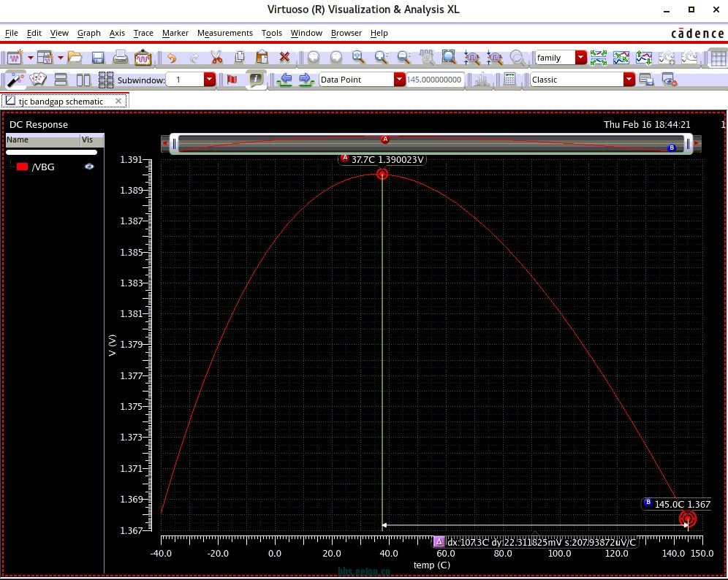
Task: Click the new graph window icon
Action: (x=15, y=58)
